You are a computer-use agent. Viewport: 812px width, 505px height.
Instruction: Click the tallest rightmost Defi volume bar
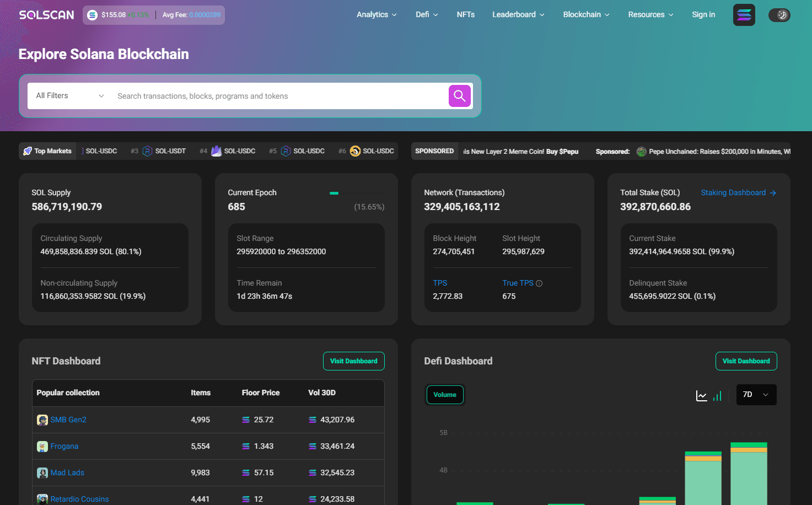point(749,474)
